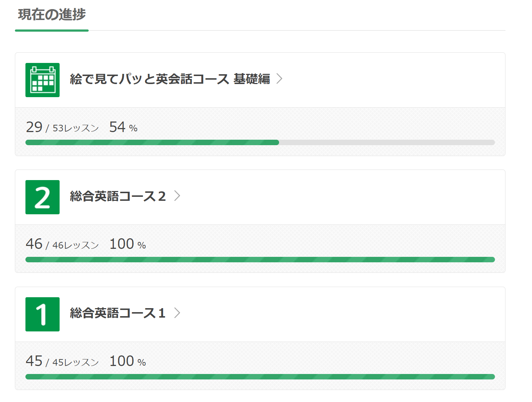Open the green calendar course icon

(x=43, y=80)
